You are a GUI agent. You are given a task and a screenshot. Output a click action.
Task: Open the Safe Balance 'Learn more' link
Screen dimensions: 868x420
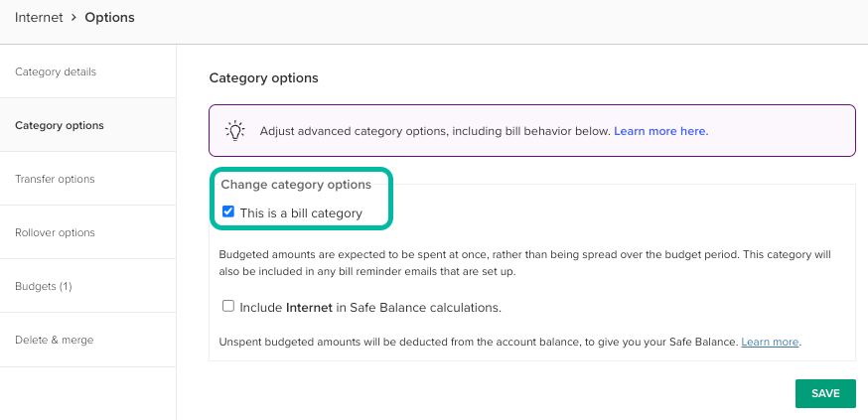(x=770, y=342)
